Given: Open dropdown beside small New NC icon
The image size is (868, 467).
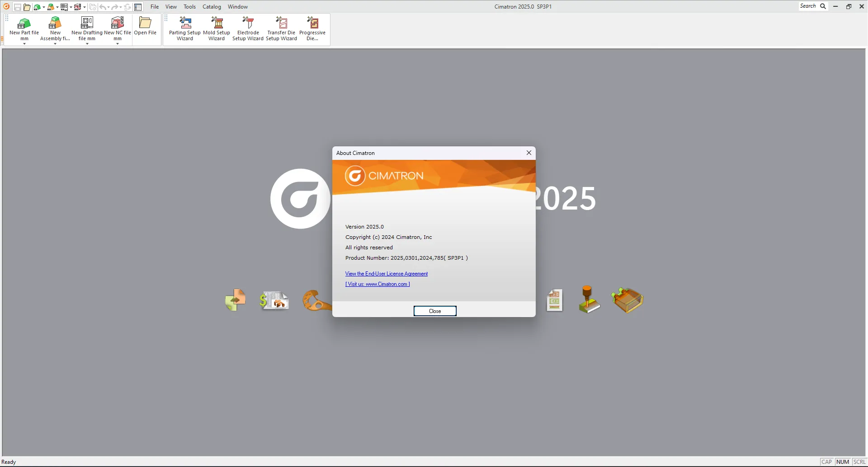Looking at the screenshot, I should tap(85, 7).
